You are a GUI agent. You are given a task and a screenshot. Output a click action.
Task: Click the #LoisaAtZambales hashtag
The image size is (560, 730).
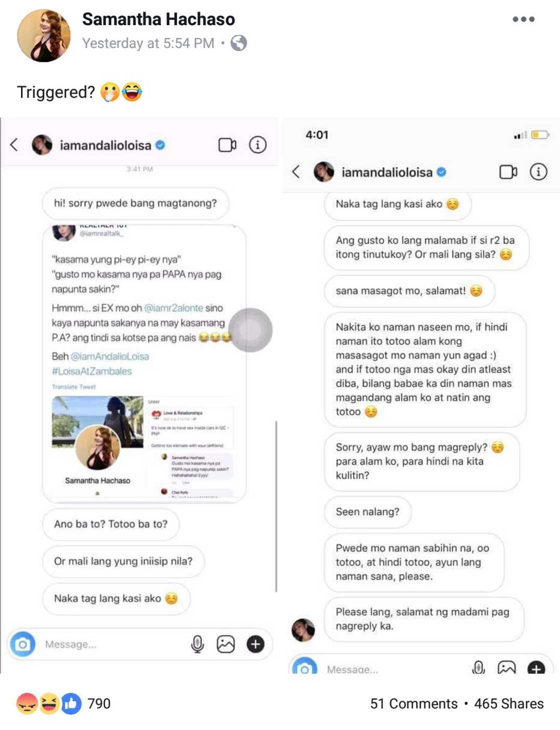click(91, 371)
